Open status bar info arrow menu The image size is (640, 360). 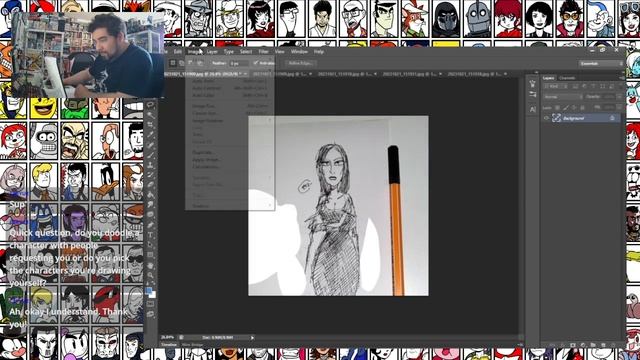(x=252, y=338)
